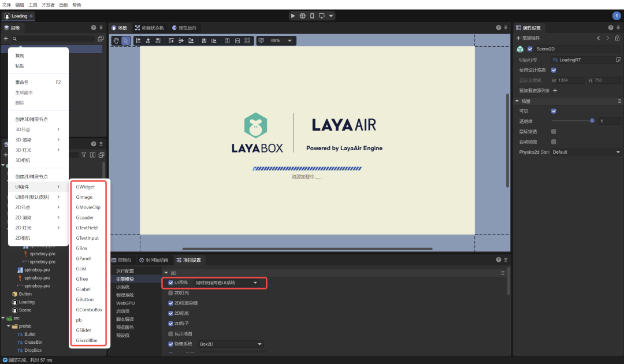624x364 pixels.
Task: Choose GTextField from submenu
Action: pyautogui.click(x=87, y=228)
